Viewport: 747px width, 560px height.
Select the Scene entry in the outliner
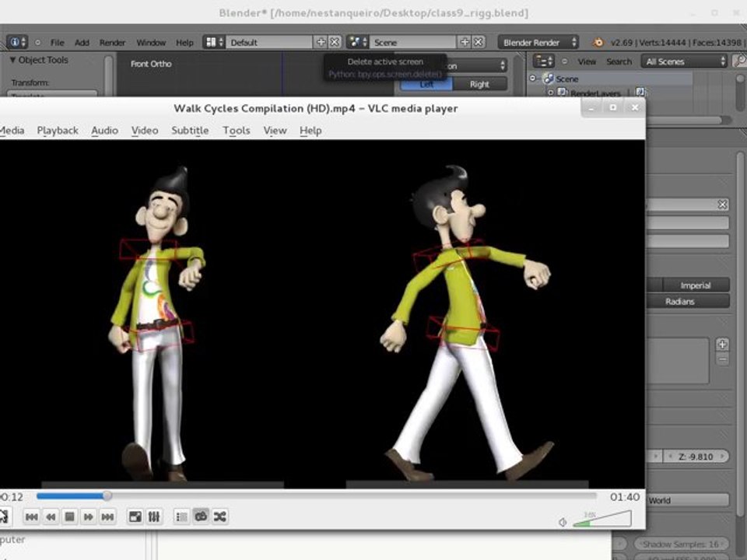567,79
